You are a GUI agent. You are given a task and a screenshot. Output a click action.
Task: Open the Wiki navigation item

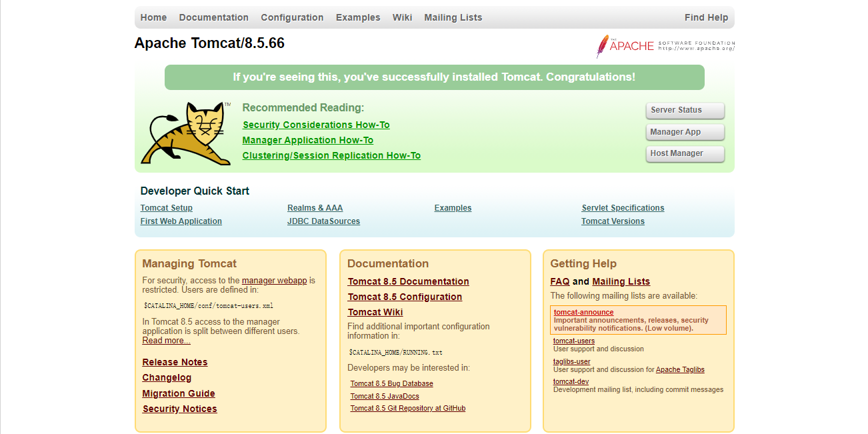click(402, 17)
